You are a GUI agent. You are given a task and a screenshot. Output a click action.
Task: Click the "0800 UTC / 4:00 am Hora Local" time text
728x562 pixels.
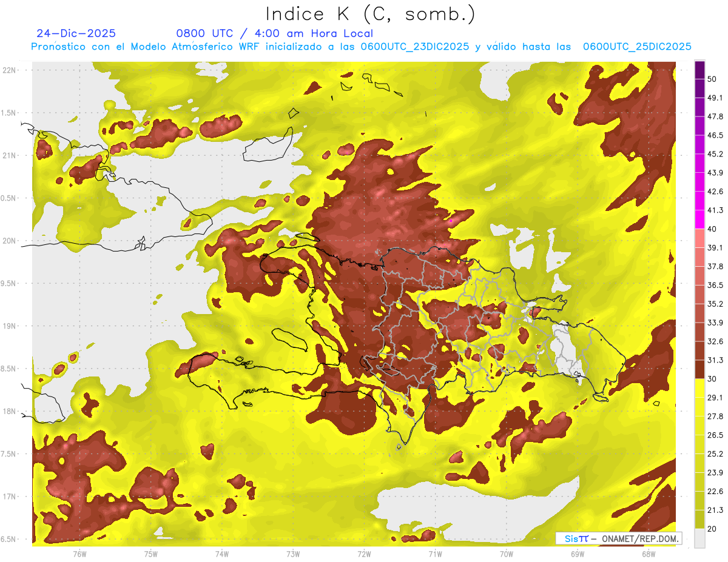click(274, 33)
